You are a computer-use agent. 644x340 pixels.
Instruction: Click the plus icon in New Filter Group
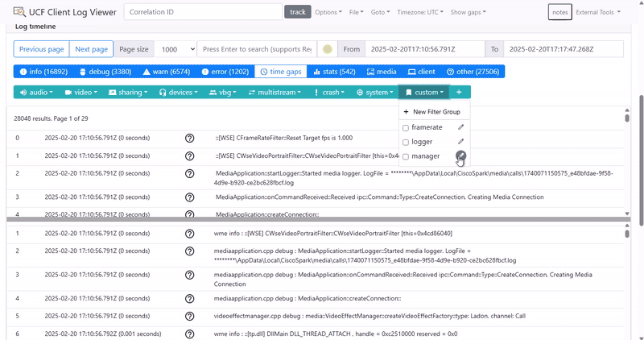click(x=406, y=112)
